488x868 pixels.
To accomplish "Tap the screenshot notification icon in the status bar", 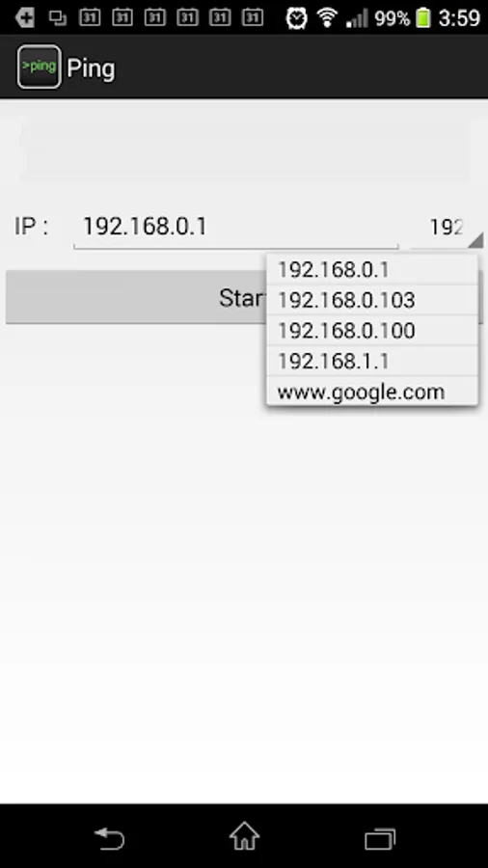I will click(x=57, y=18).
